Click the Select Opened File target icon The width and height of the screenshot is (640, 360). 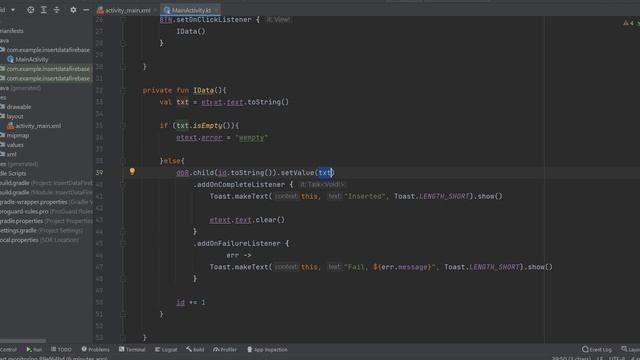[31, 10]
